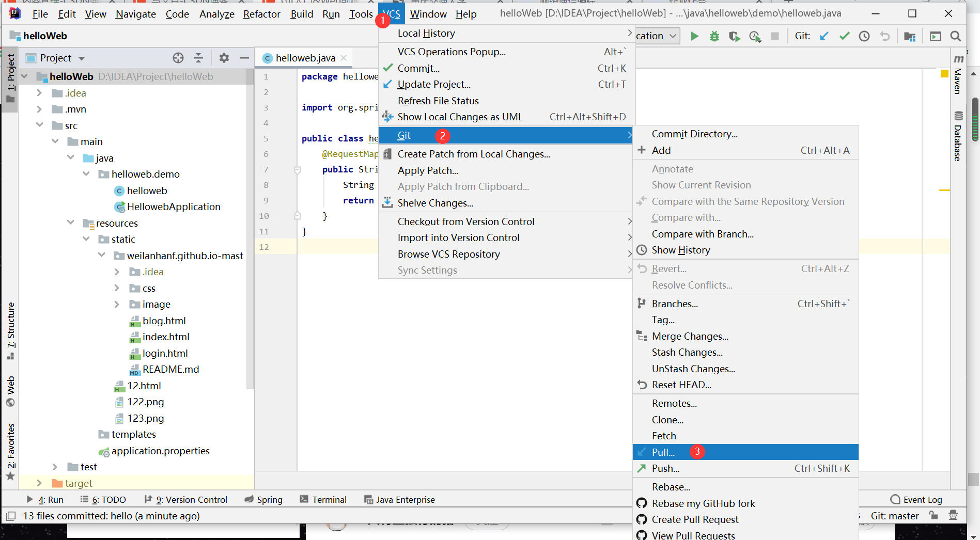980x540 pixels.
Task: Open the Java Enterprise tool window
Action: 399,499
